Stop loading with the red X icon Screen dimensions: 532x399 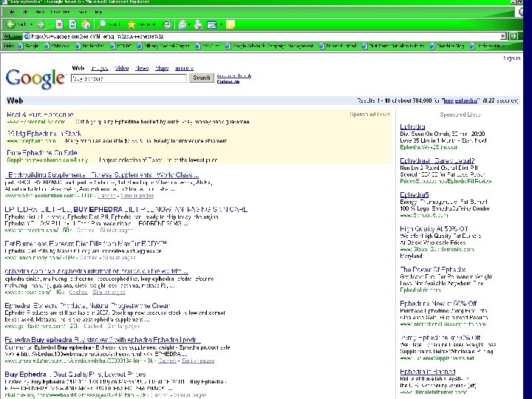[x=59, y=24]
